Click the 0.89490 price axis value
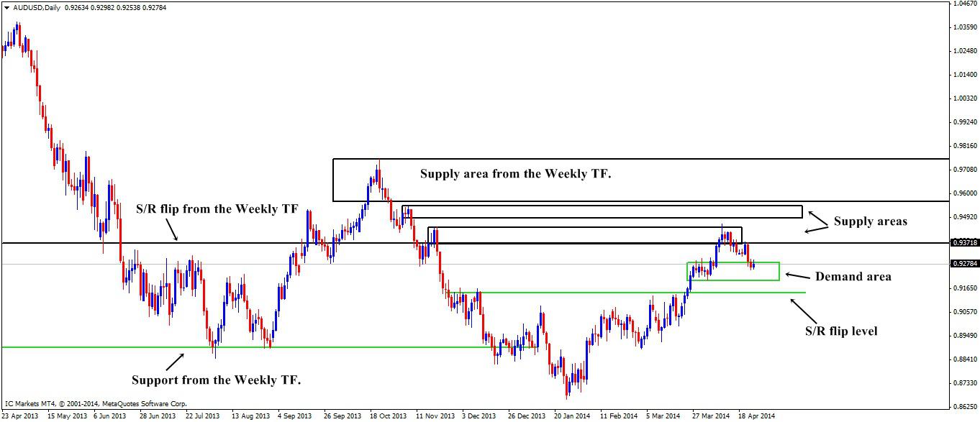This screenshot has width=980, height=422. point(965,336)
